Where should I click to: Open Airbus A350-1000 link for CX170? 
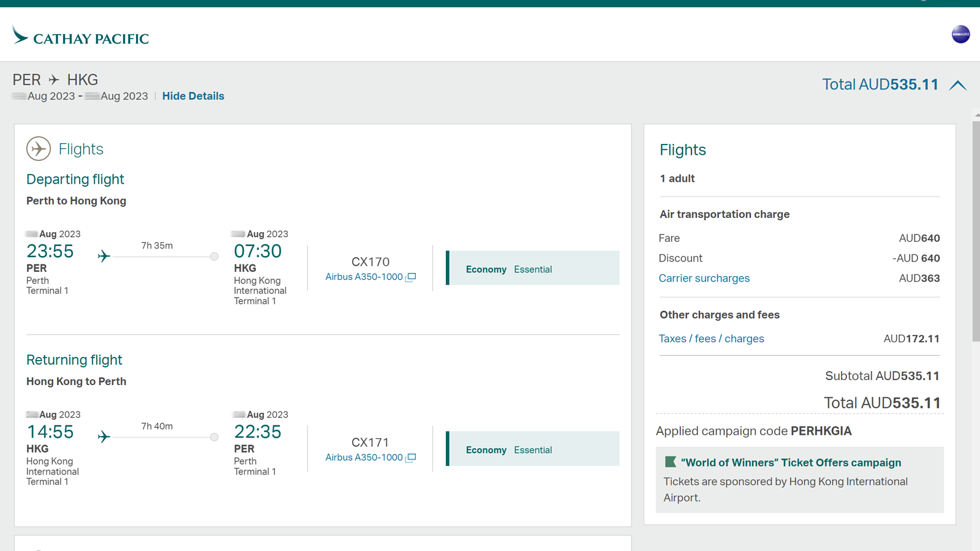click(364, 277)
